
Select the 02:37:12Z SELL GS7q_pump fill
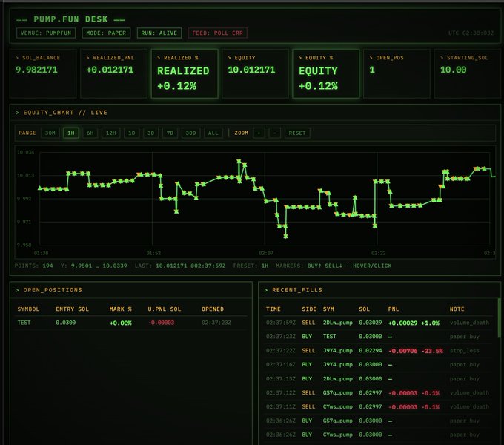pos(378,392)
